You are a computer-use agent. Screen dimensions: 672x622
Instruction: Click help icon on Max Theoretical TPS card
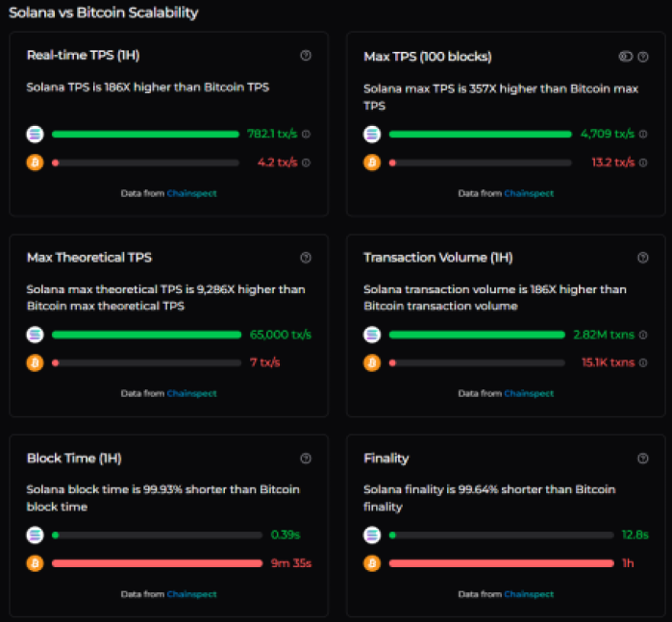tap(306, 258)
